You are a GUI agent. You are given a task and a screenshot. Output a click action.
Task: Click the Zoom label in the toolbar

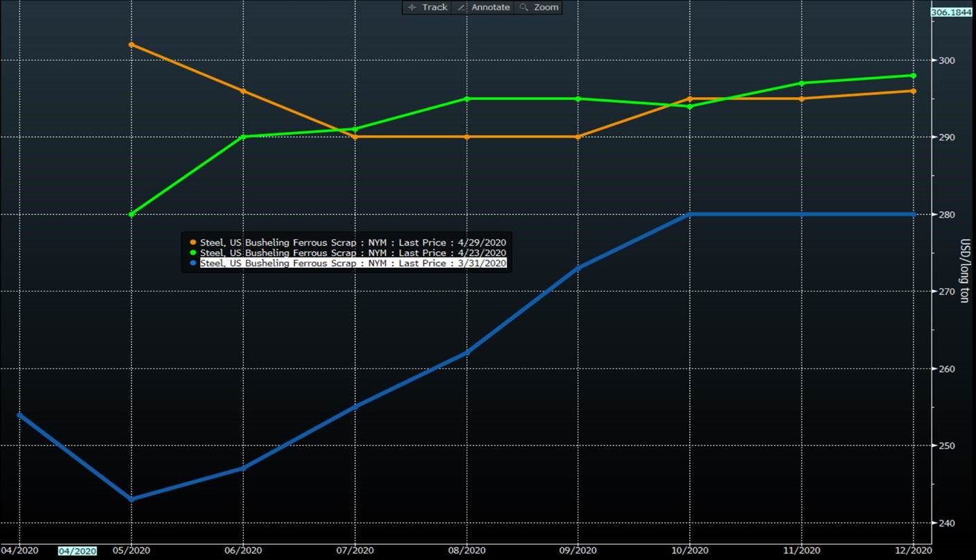[546, 7]
